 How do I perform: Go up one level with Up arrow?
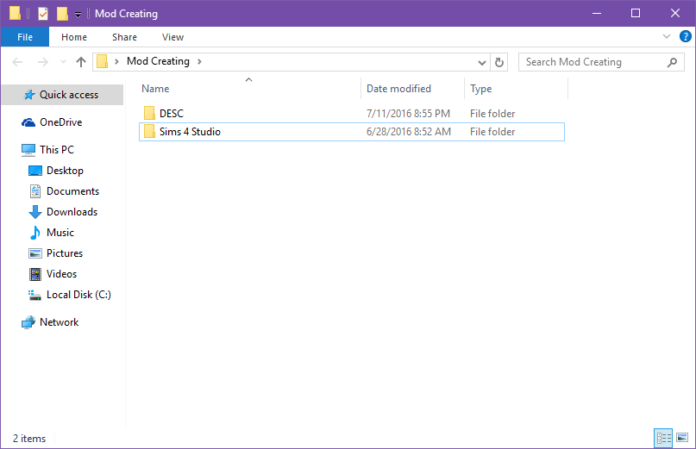81,62
